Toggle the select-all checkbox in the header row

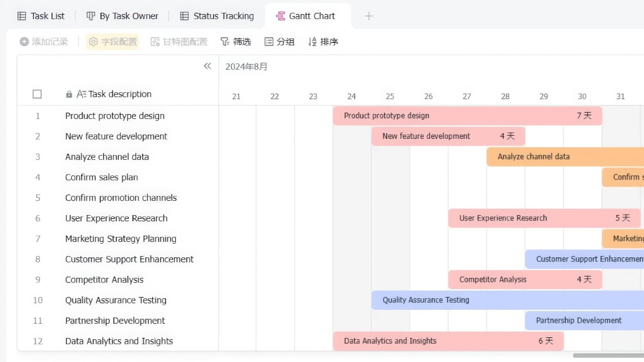(37, 94)
